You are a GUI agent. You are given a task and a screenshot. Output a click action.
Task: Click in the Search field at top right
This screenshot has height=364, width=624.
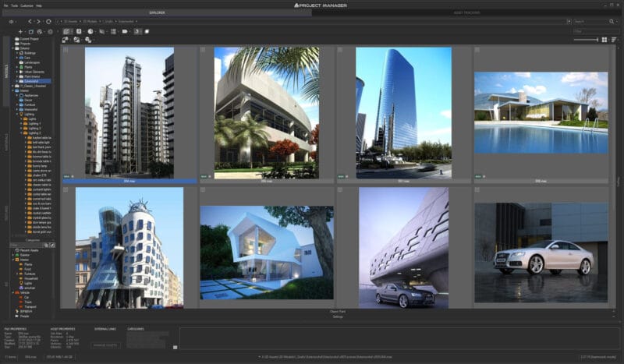(x=591, y=22)
